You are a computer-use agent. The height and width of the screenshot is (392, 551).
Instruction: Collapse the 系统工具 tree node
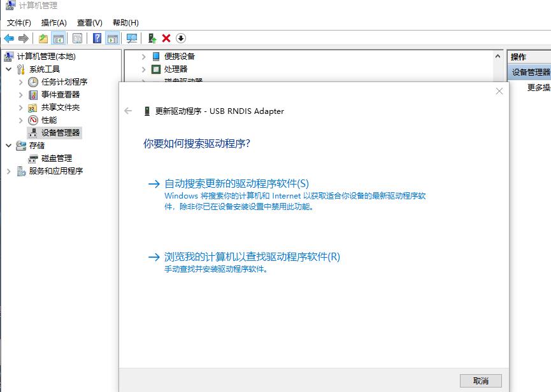(x=9, y=69)
